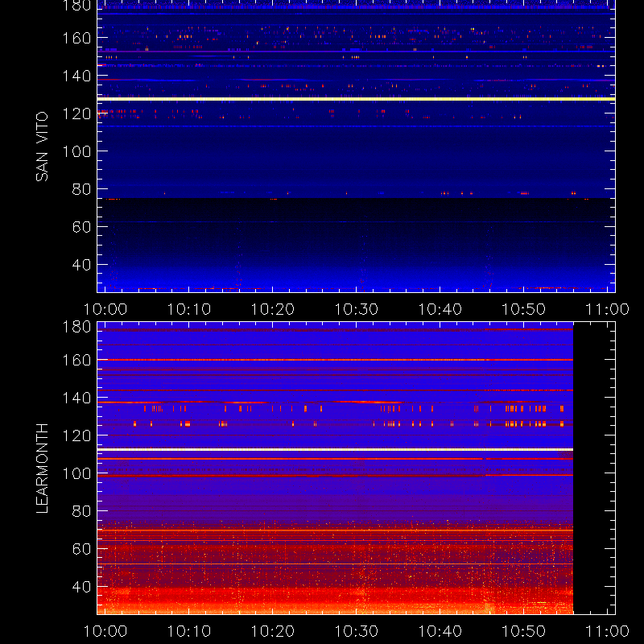Click 10:40 under the San Vito spectrogram
644x644 pixels.
440,309
